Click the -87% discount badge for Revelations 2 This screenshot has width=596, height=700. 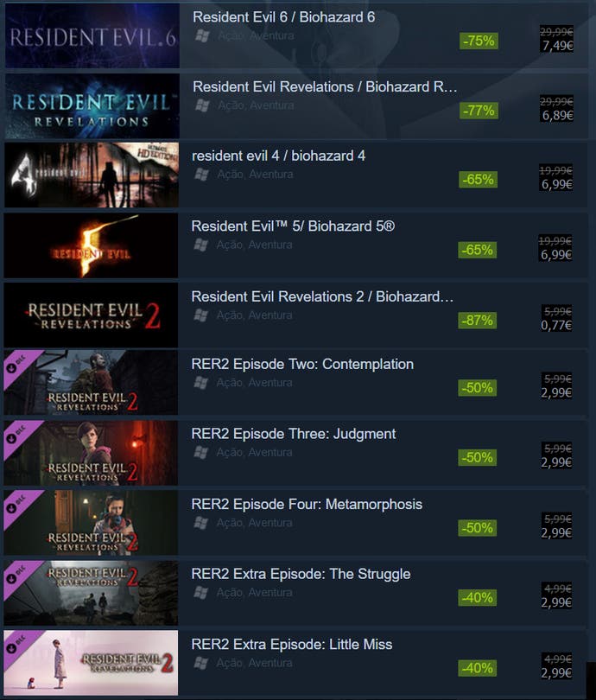[x=478, y=321]
